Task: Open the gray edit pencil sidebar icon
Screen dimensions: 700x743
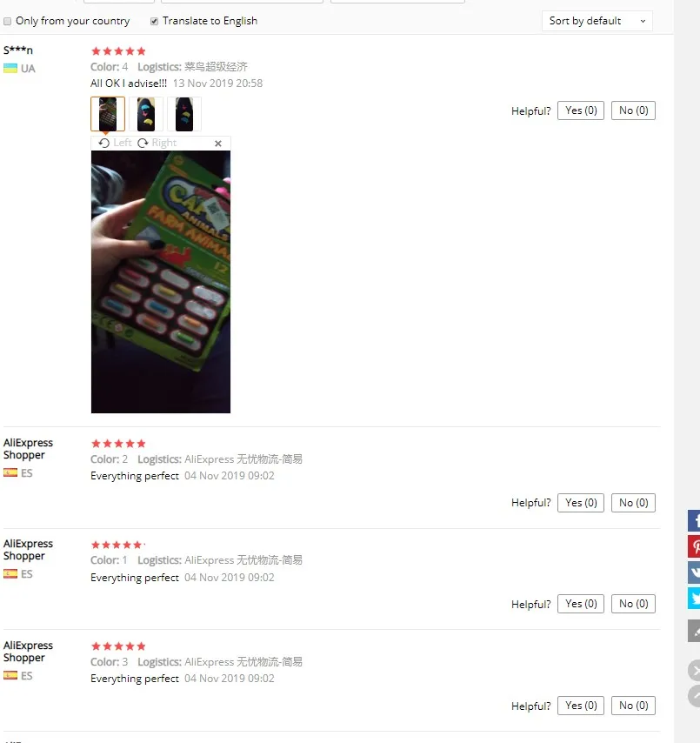Action: [694, 631]
